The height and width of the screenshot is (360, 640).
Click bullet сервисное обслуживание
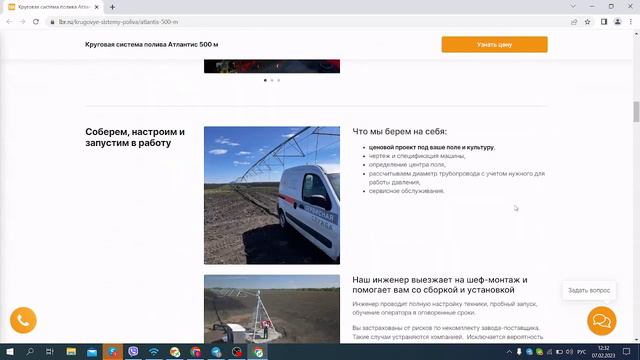(407, 191)
